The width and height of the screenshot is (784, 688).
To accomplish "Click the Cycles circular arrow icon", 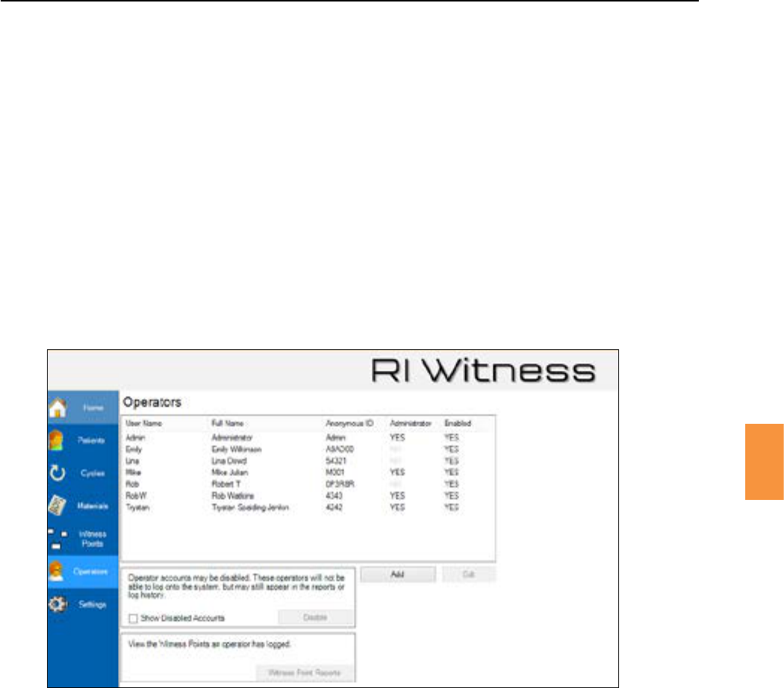I will (57, 472).
